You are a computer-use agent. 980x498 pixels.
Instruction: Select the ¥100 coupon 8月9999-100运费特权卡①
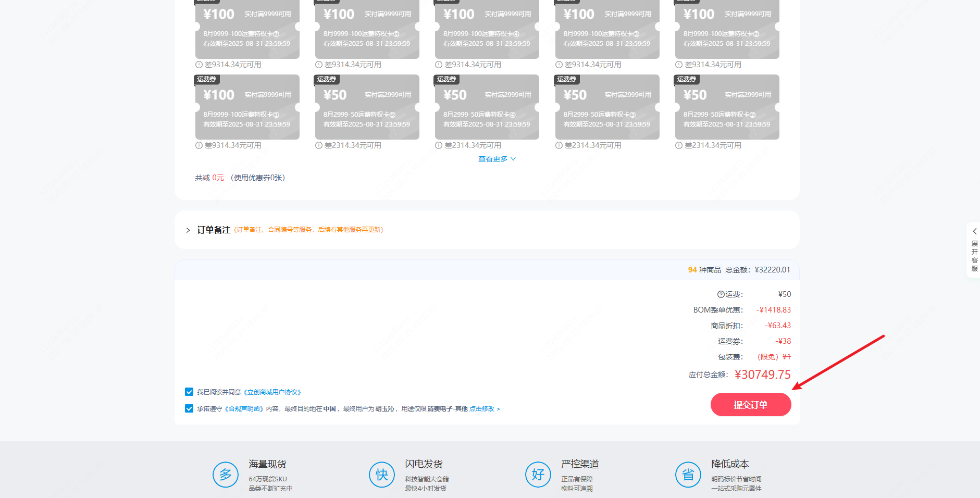247,107
